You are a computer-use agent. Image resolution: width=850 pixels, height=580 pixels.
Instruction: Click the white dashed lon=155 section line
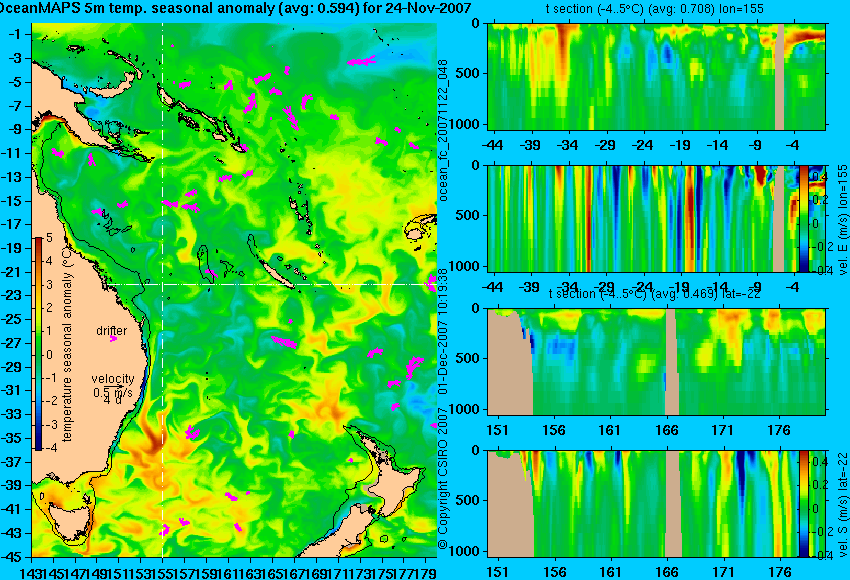tap(163, 290)
